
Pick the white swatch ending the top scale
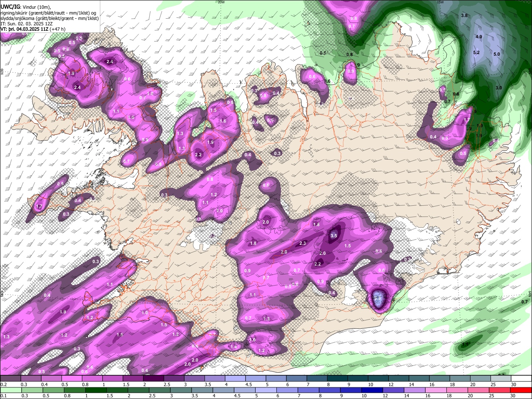(522, 379)
